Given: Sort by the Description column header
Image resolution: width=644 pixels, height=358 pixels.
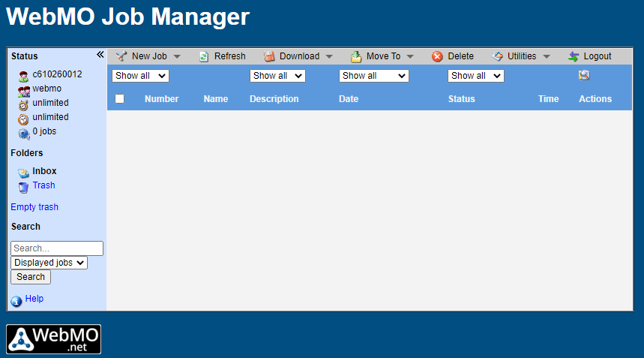Looking at the screenshot, I should pyautogui.click(x=274, y=99).
